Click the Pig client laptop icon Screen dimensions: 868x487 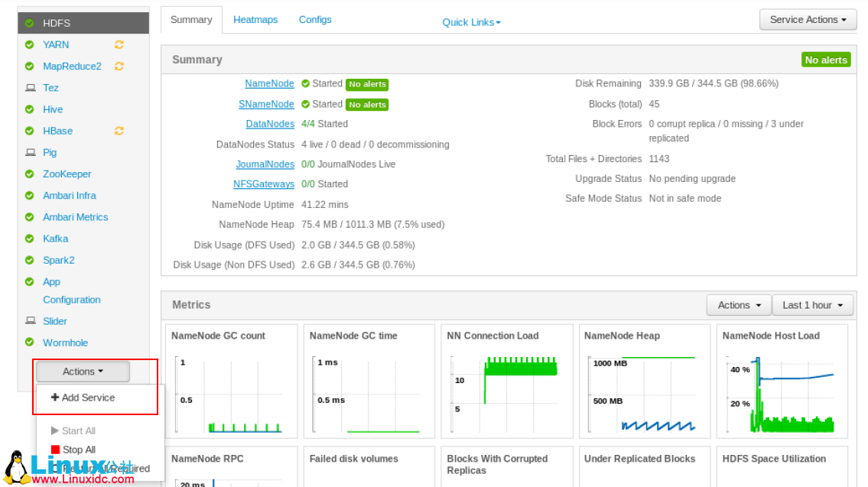click(x=30, y=152)
